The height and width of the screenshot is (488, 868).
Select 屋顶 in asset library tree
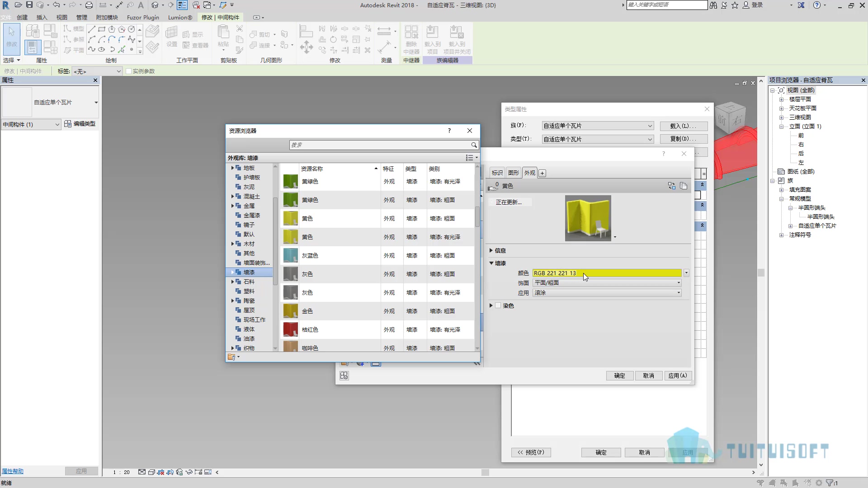click(249, 310)
